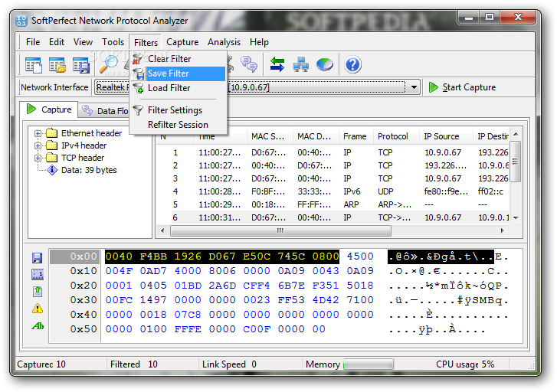Open the File menu

33,42
